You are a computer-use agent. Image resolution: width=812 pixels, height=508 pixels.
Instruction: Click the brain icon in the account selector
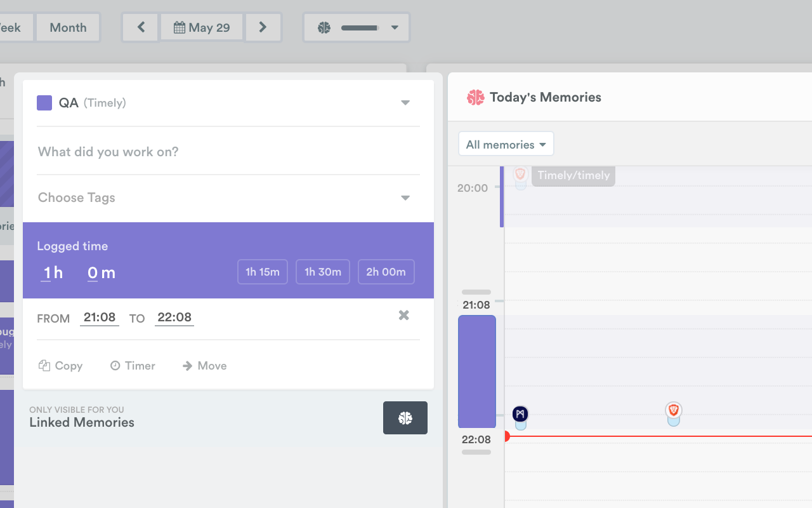coord(324,27)
